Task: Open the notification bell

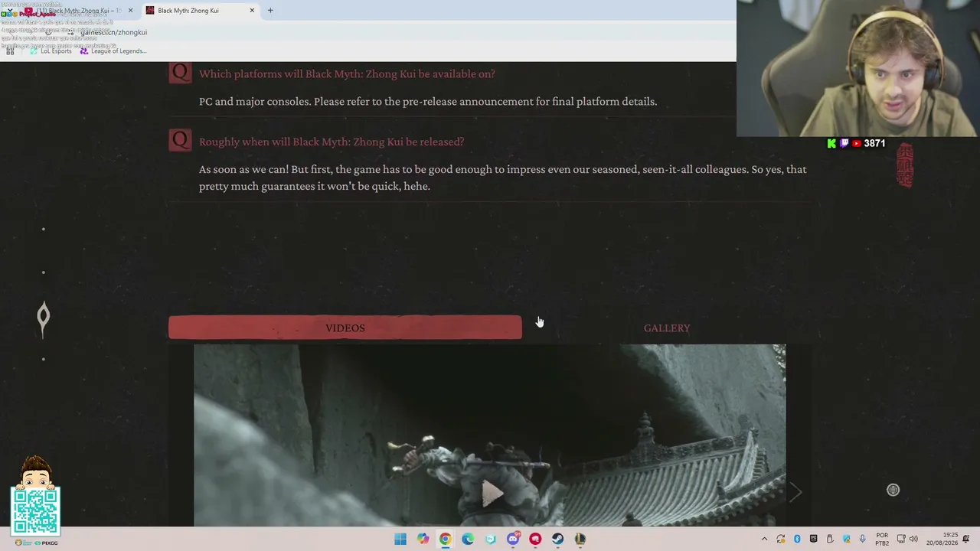Action: click(x=966, y=539)
